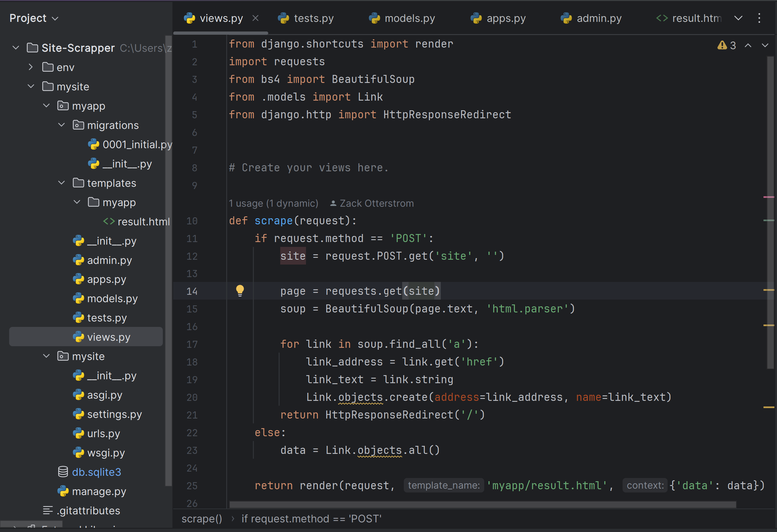Expand the env folder

31,67
